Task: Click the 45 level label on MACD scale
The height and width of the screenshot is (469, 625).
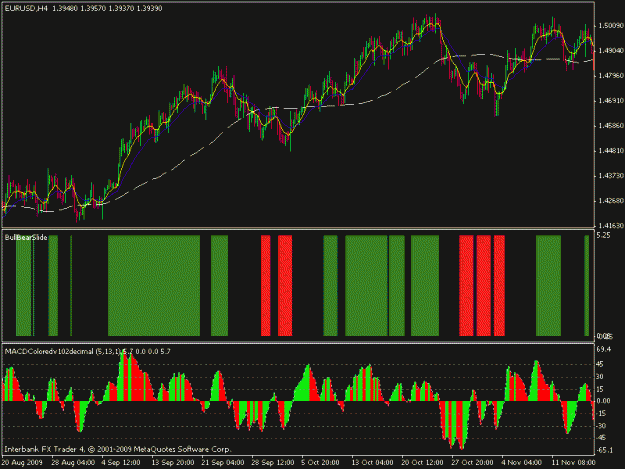Action: coord(600,364)
